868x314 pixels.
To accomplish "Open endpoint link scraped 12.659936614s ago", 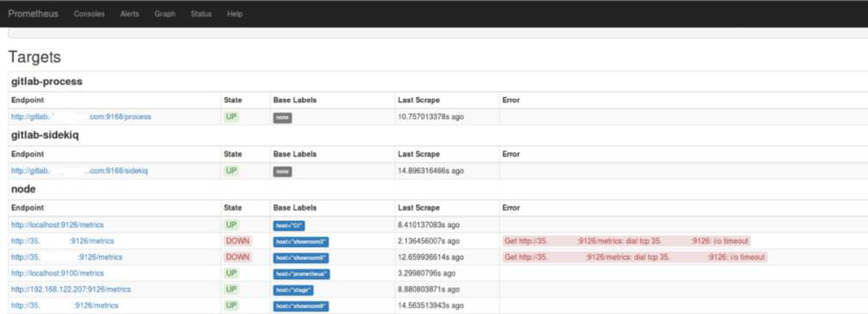I will coord(66,257).
